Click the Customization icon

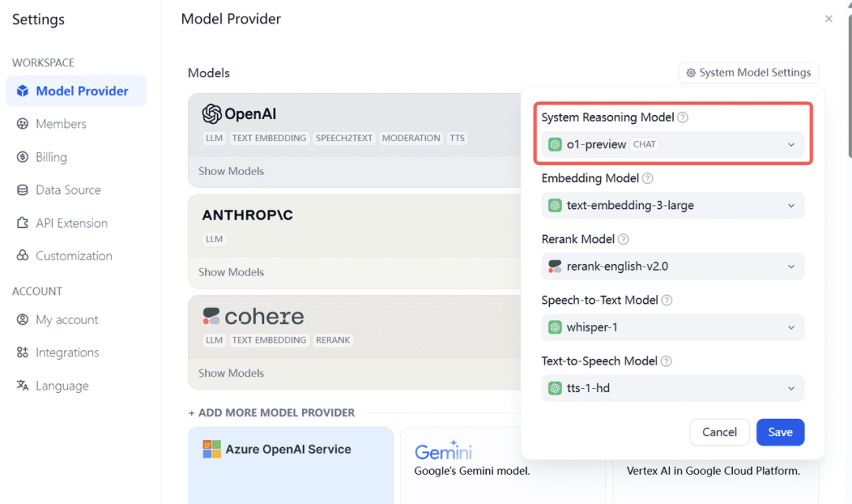click(x=22, y=256)
